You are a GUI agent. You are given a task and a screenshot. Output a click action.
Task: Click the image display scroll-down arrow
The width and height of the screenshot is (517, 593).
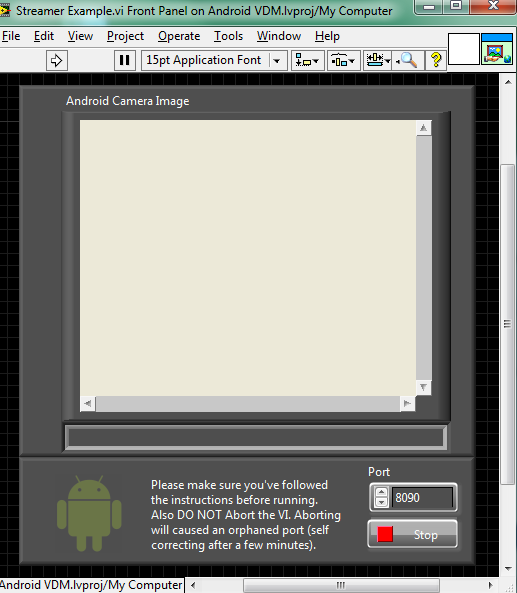coord(424,388)
